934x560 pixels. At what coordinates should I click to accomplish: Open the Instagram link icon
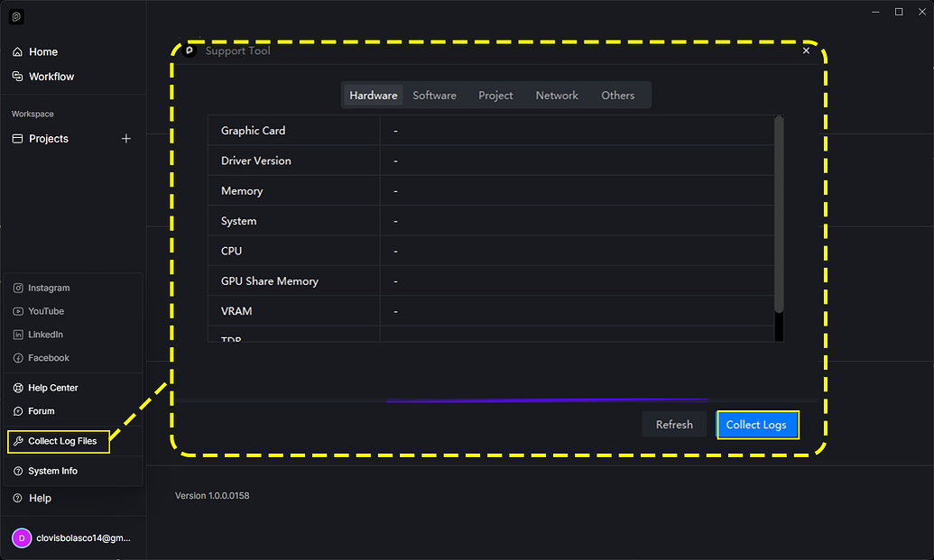(16, 288)
